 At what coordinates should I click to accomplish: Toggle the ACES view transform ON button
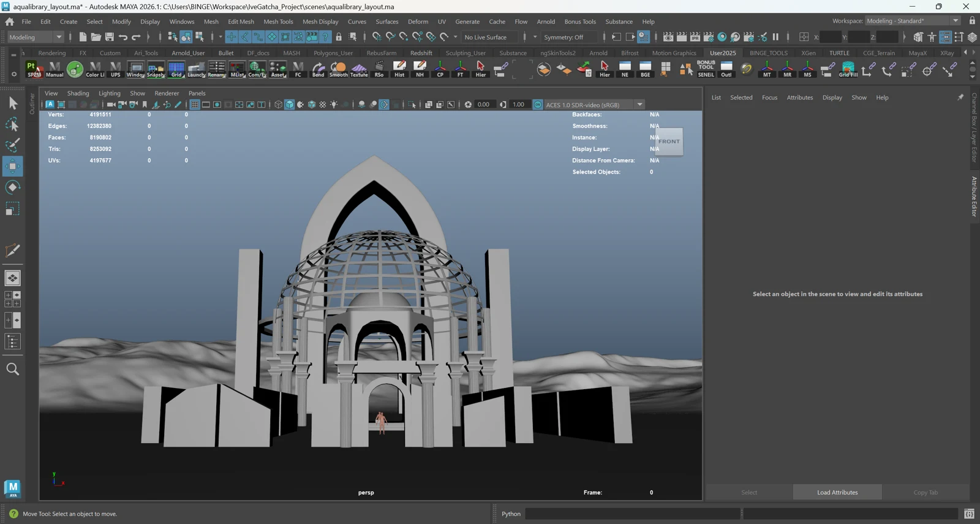pyautogui.click(x=538, y=105)
